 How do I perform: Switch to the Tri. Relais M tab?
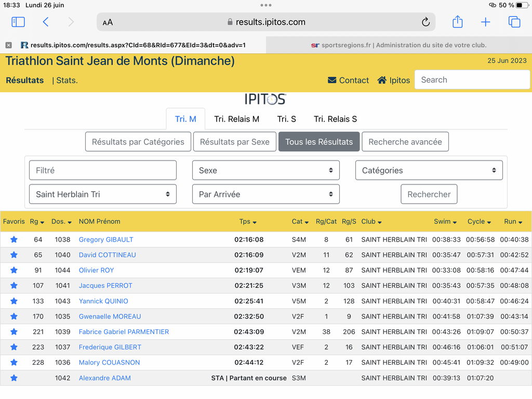coord(236,119)
